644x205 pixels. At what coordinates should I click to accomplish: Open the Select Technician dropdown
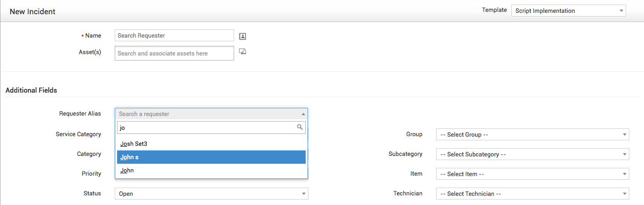532,194
